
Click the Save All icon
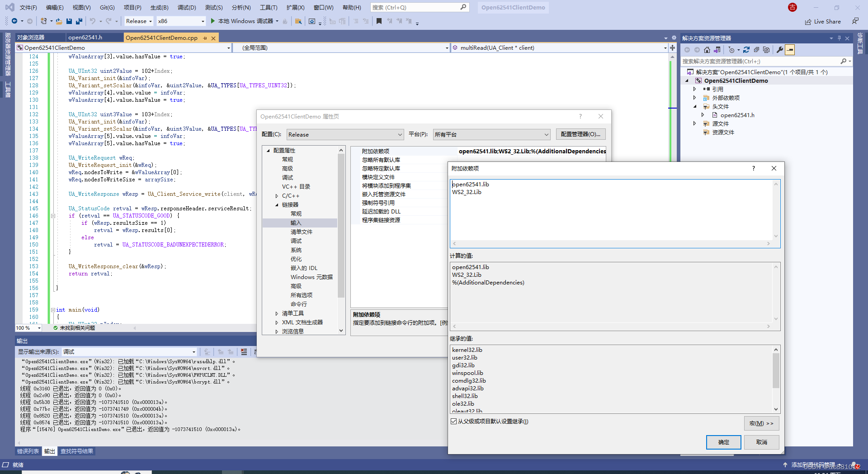tap(79, 21)
